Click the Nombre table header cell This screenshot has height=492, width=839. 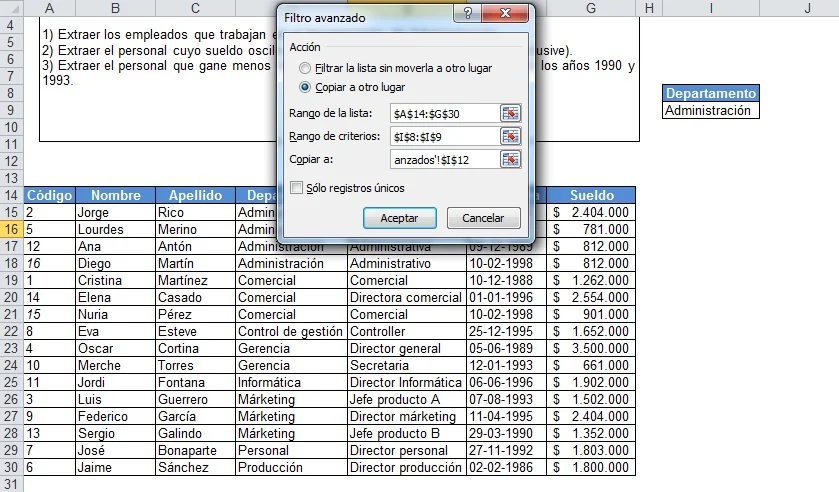[x=114, y=196]
